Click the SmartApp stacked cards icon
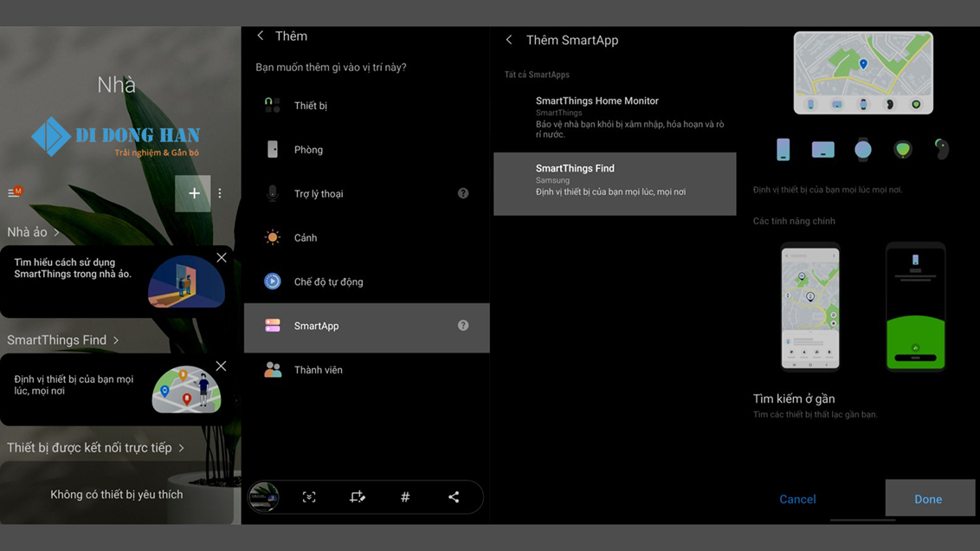This screenshot has height=551, width=980. coord(273,325)
